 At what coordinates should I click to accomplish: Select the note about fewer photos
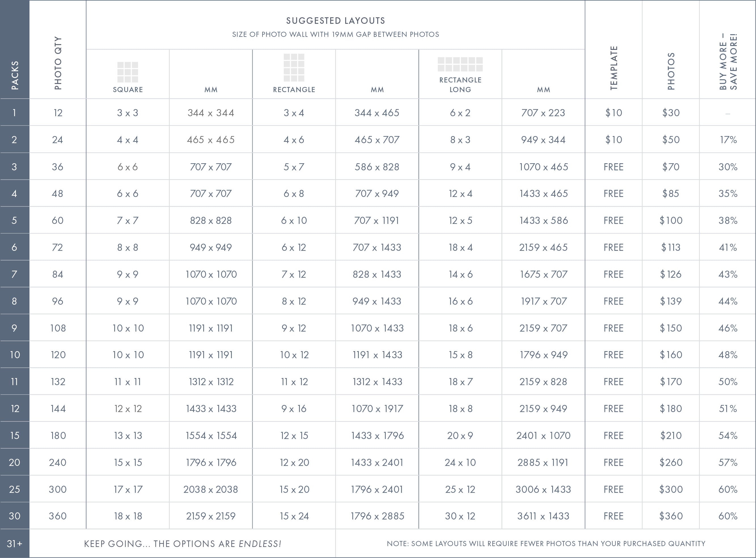tap(546, 544)
